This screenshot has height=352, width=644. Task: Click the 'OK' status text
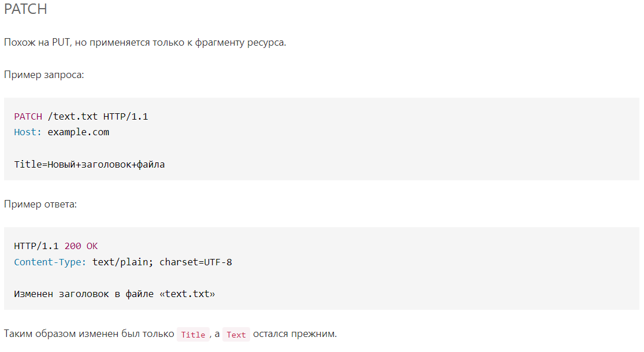[92, 246]
